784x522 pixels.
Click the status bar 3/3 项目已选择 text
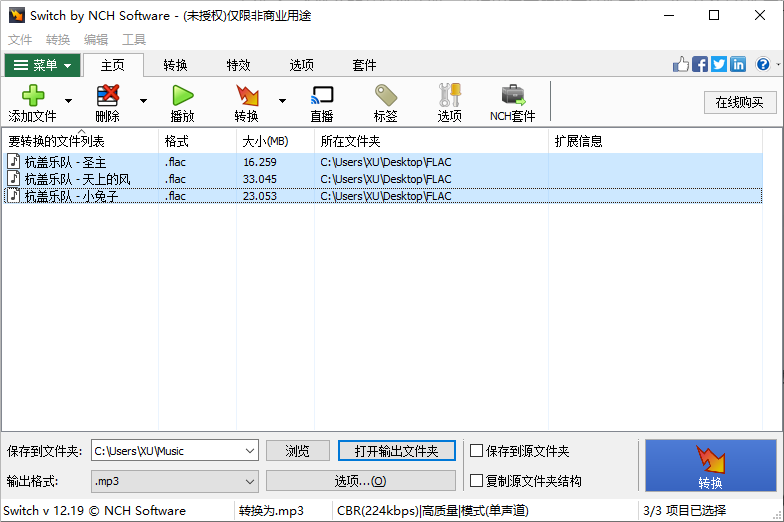click(x=684, y=510)
